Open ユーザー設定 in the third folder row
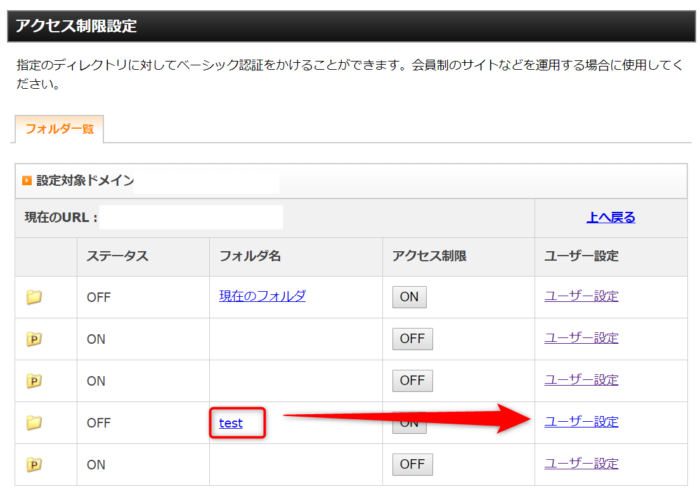 581,380
